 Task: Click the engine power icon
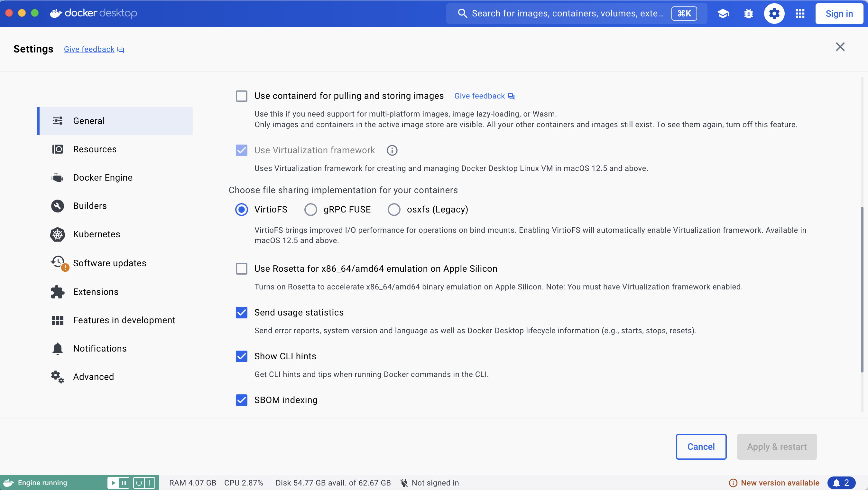tap(139, 483)
